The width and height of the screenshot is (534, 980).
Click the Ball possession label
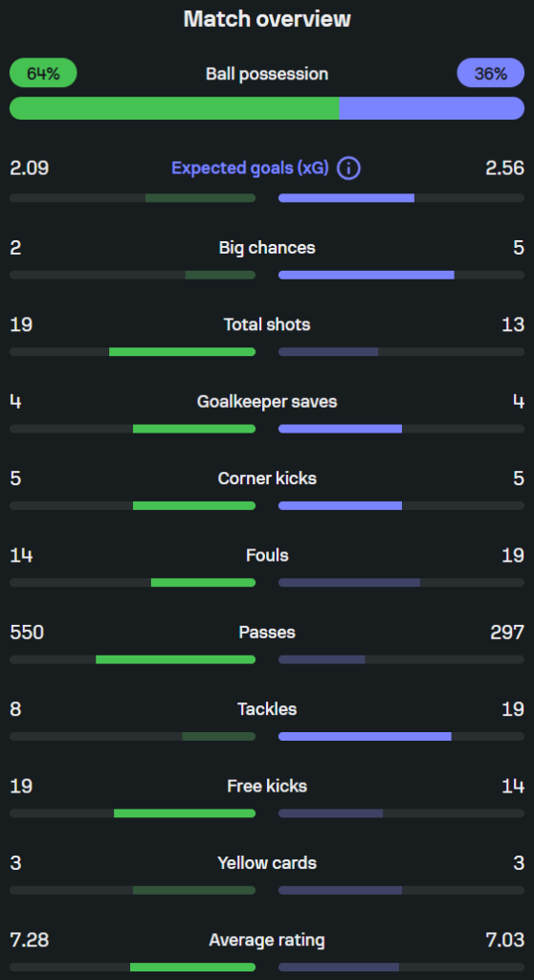(x=267, y=74)
